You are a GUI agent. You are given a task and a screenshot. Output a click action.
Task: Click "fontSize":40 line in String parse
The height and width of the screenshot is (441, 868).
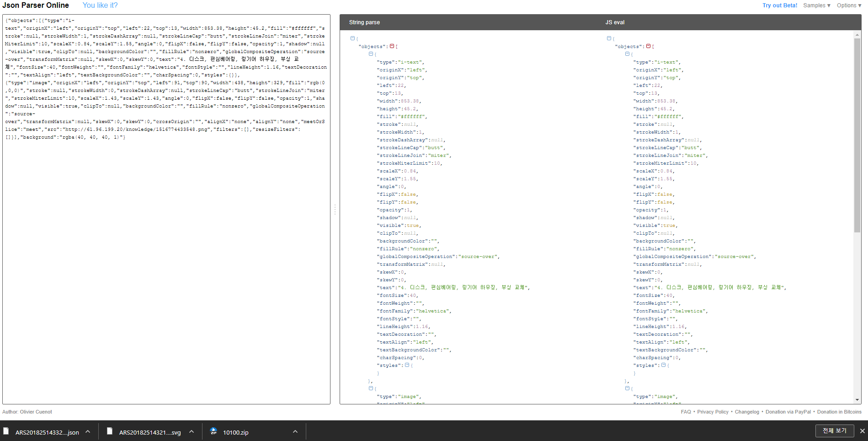pos(398,296)
